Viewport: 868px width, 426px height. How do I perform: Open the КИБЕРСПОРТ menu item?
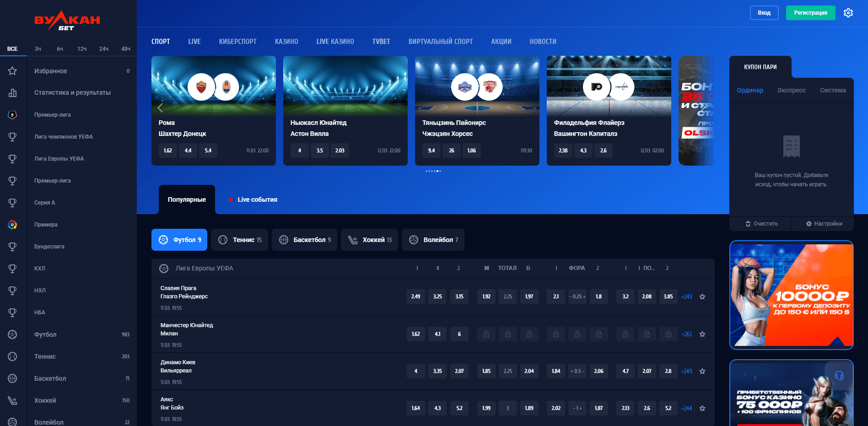tap(237, 42)
